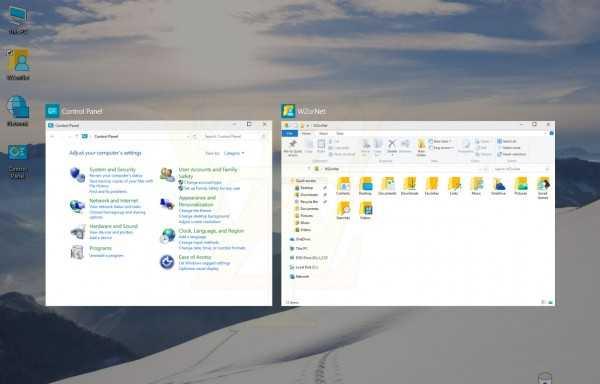Click the Search WZorNet field in Explorer
Viewport: 600px width, 384px height.
(x=521, y=169)
